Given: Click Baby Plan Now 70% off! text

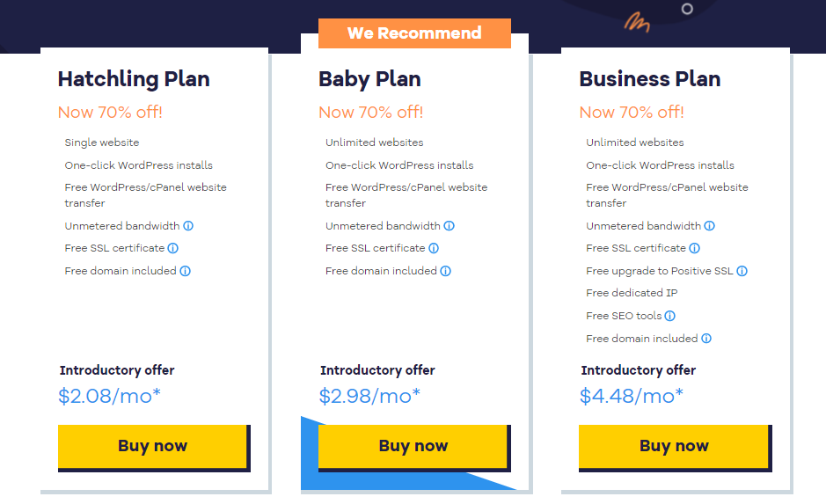Looking at the screenshot, I should point(371,113).
